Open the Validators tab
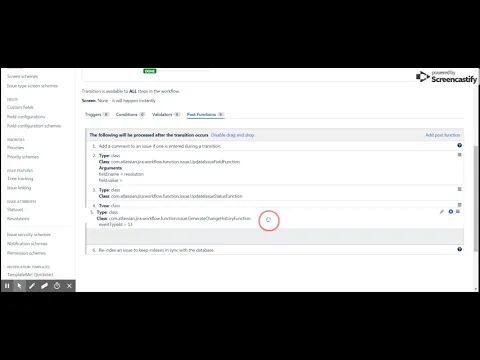The height and width of the screenshot is (360, 480). click(166, 114)
